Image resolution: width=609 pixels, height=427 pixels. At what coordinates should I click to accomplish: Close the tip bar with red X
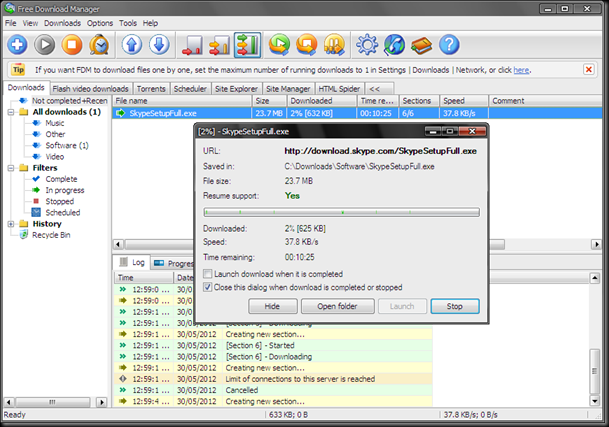(x=589, y=70)
